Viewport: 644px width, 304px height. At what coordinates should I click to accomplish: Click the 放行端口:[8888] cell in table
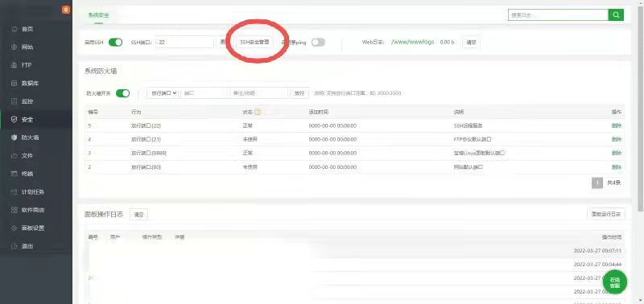149,153
